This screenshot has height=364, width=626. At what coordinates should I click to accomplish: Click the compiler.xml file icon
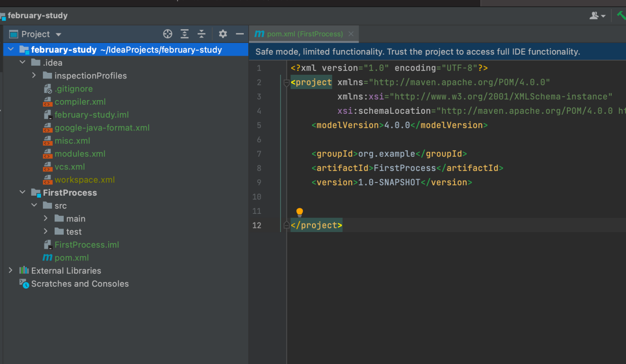(47, 102)
